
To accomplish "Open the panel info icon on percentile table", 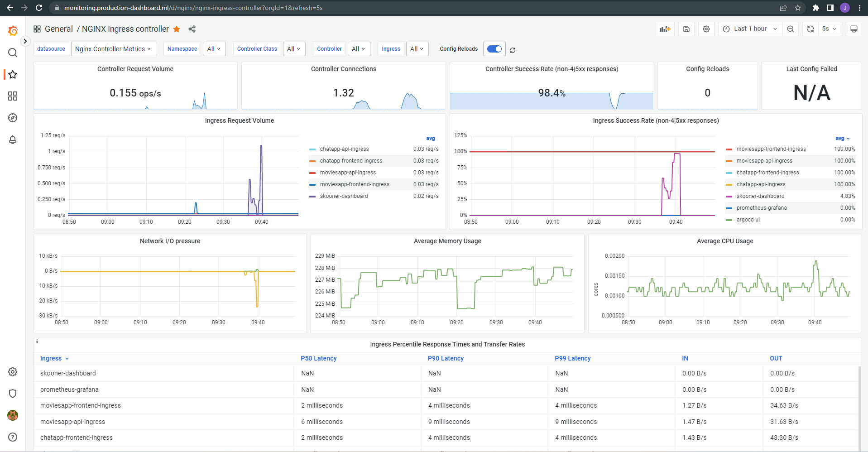I will (x=37, y=341).
